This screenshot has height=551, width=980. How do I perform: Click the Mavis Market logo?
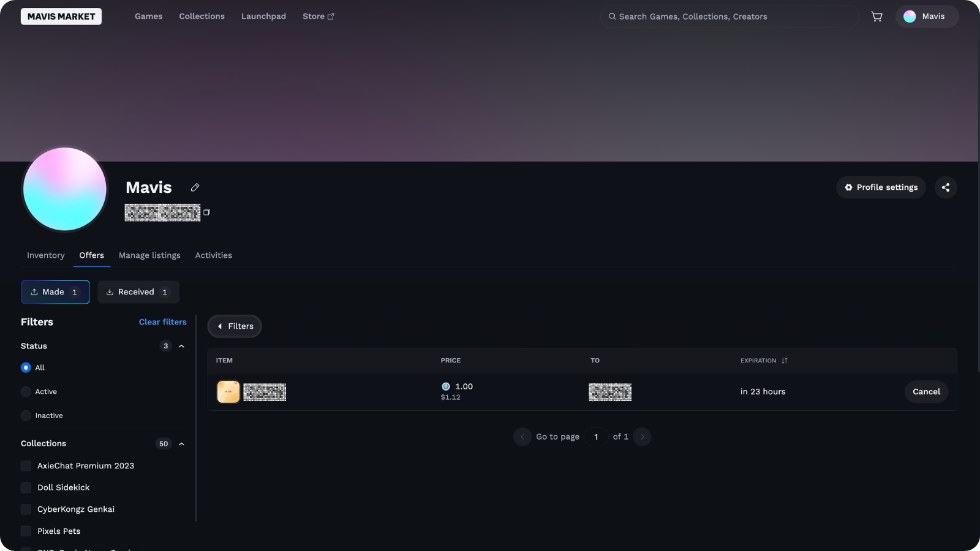point(61,17)
